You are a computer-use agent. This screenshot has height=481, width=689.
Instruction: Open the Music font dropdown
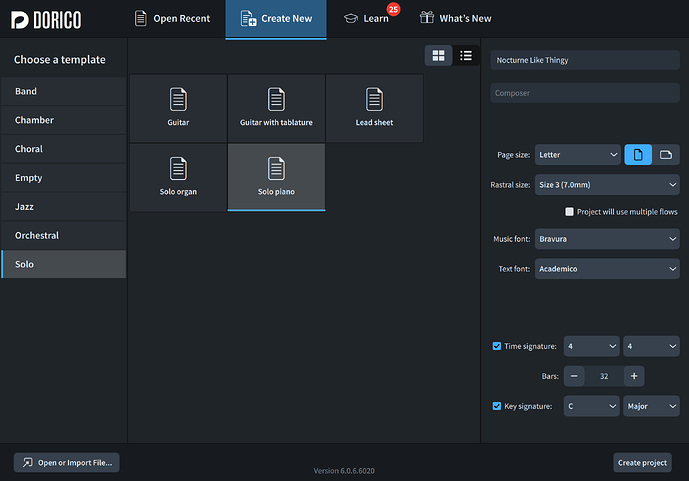coord(607,239)
